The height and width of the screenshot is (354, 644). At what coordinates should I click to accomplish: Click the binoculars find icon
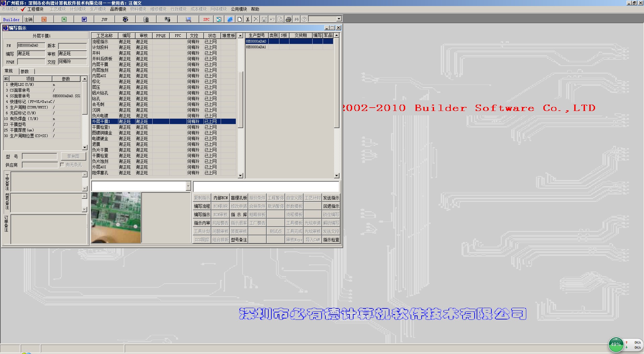297,19
